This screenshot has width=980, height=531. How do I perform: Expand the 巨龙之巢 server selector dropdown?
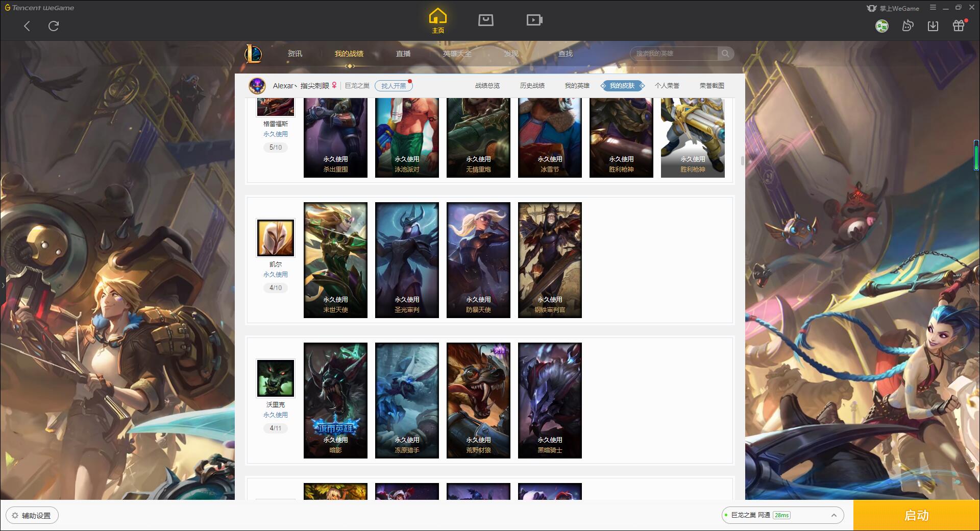coord(782,515)
